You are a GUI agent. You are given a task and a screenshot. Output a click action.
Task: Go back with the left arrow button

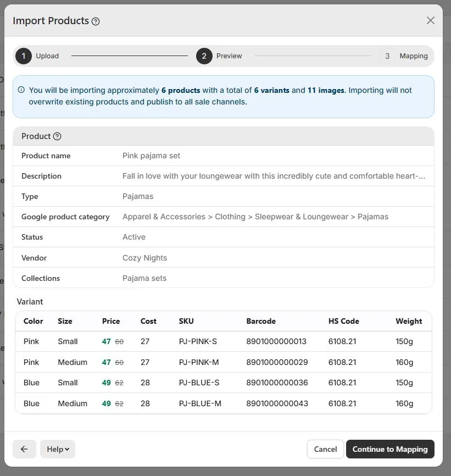point(24,449)
